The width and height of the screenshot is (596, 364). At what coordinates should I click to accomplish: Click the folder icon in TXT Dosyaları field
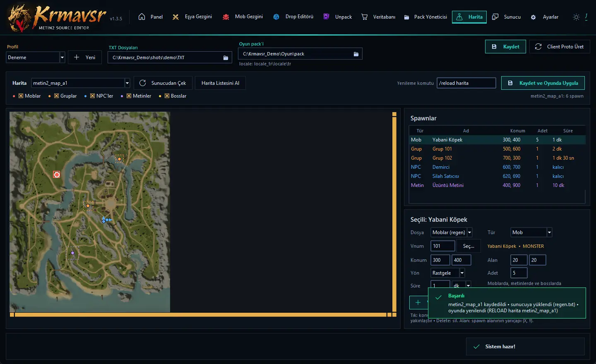(226, 57)
